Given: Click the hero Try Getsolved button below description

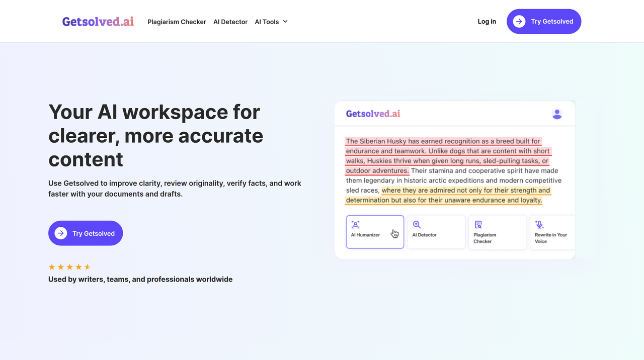Looking at the screenshot, I should tap(86, 233).
